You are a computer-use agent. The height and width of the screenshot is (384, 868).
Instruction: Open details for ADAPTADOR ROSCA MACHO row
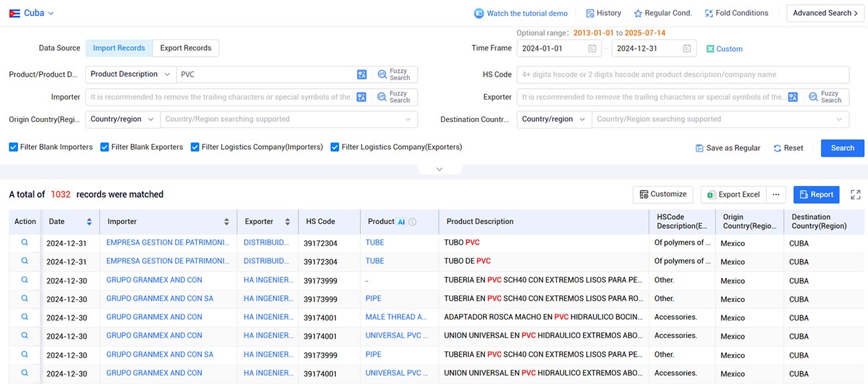point(25,317)
